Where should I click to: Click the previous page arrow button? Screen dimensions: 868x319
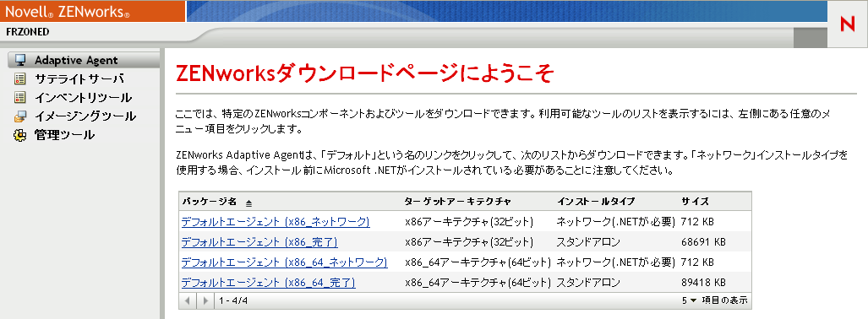pos(188,300)
